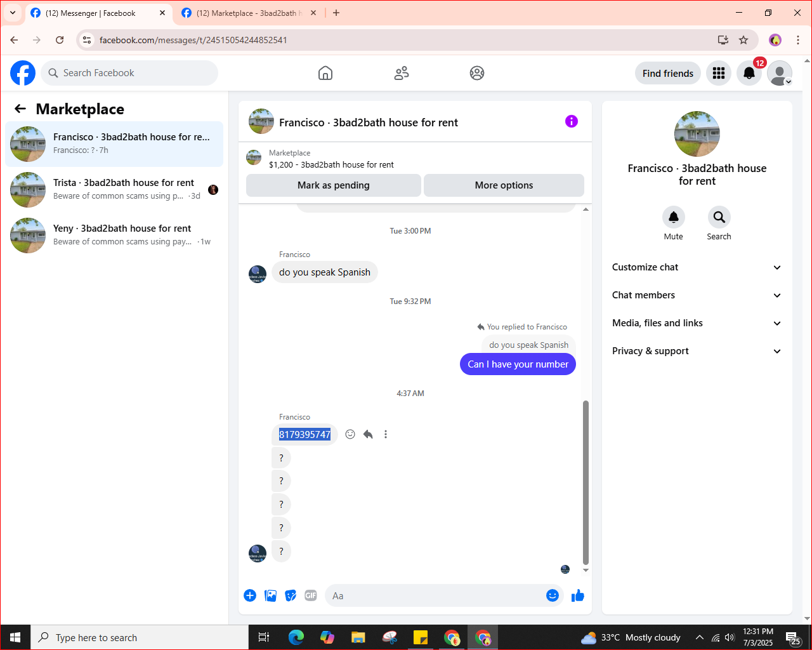Open the Chrome three-dot menu
This screenshot has height=650, width=812.
click(x=798, y=40)
